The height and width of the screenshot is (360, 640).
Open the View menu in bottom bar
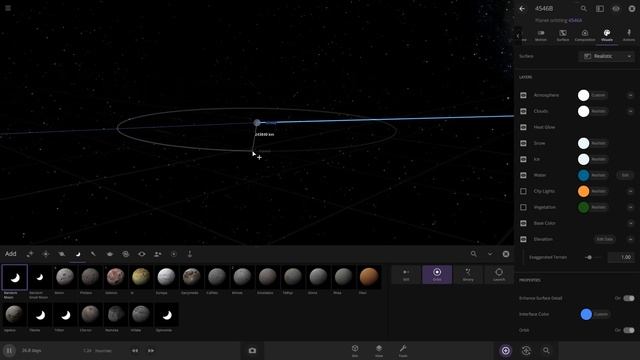point(379,351)
